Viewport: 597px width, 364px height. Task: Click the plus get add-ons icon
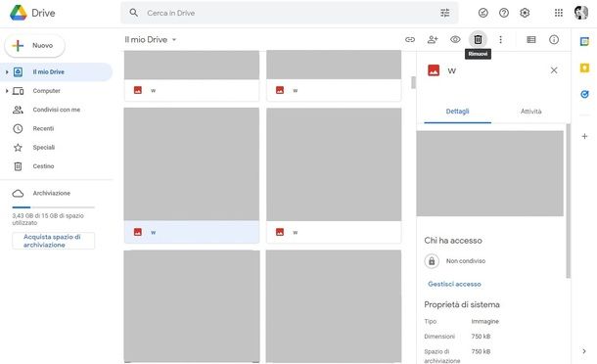pos(584,136)
